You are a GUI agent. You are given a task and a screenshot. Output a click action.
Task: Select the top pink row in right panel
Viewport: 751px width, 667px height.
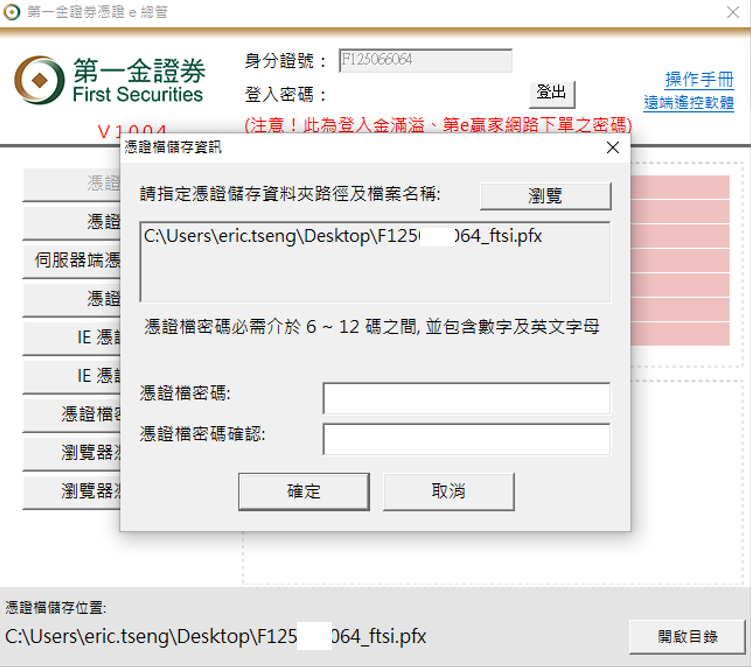tap(680, 187)
